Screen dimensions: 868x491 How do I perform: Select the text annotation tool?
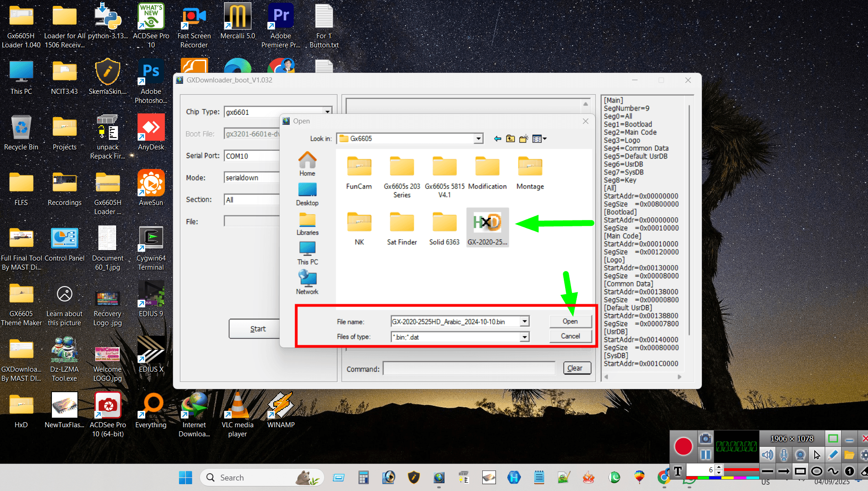click(678, 472)
